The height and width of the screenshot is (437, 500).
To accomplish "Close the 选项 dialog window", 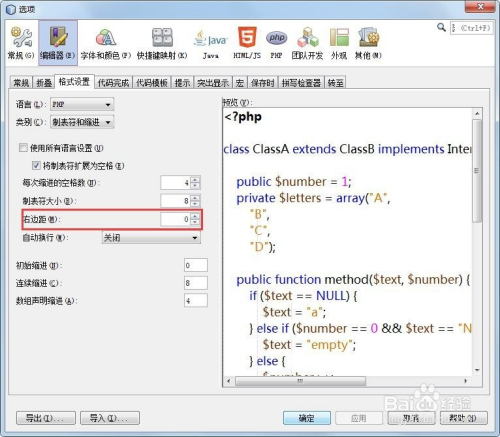I will tap(480, 7).
